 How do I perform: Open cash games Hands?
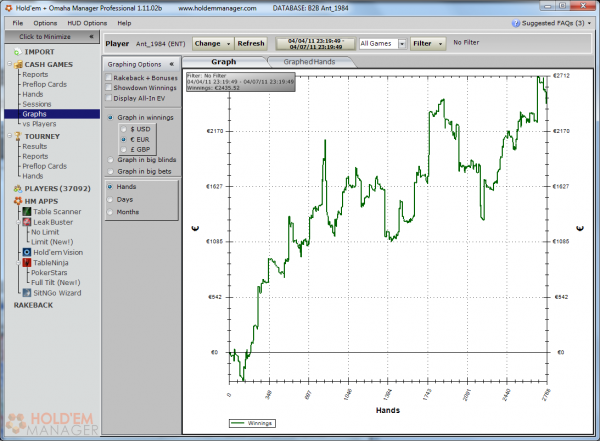pyautogui.click(x=33, y=94)
